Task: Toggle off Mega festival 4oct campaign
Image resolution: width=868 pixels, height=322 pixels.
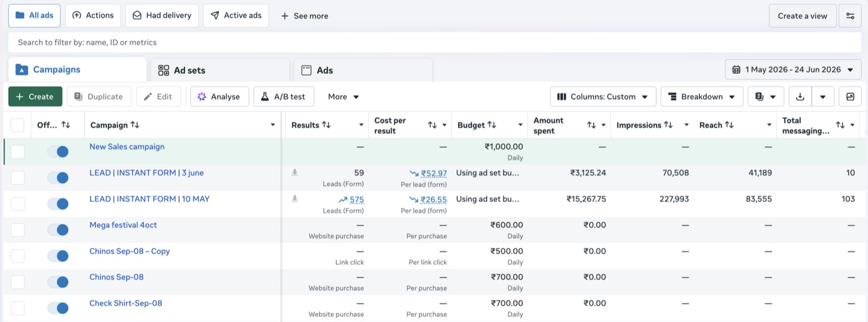Action: pos(58,230)
